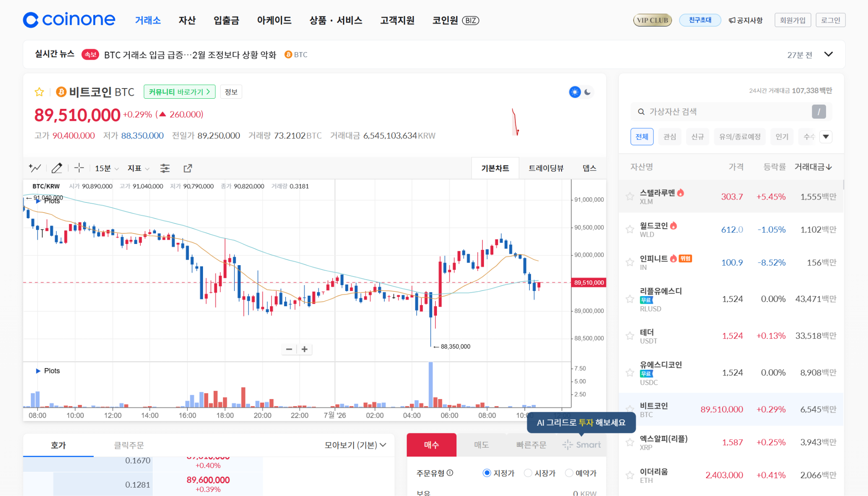Open chart settings sliders icon
Viewport: 868px width, 496px height.
pos(165,168)
